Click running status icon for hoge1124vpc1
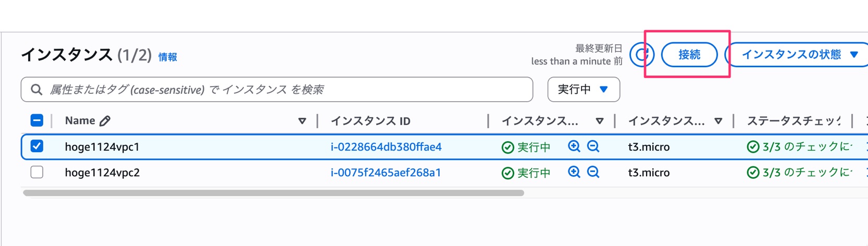868x246 pixels. 507,147
